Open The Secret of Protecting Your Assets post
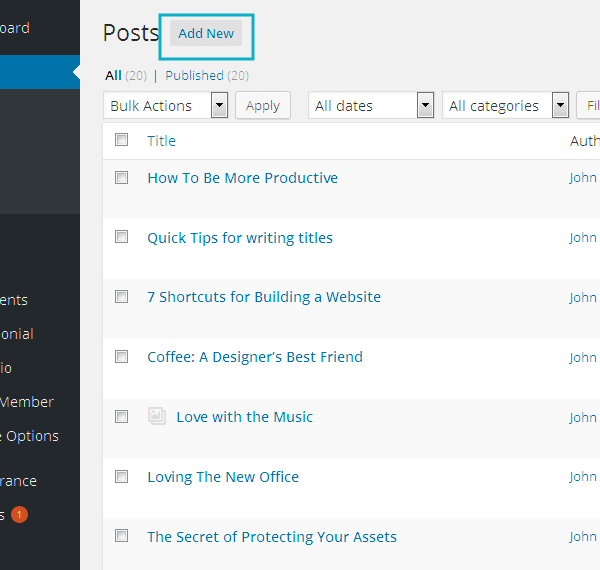The width and height of the screenshot is (600, 570). [272, 537]
